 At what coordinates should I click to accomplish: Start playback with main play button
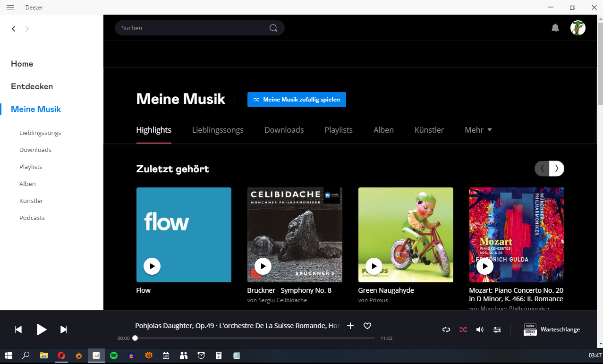click(x=42, y=330)
